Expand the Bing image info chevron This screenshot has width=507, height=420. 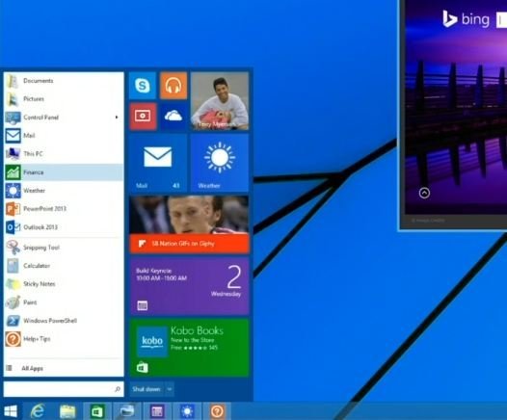tap(424, 193)
